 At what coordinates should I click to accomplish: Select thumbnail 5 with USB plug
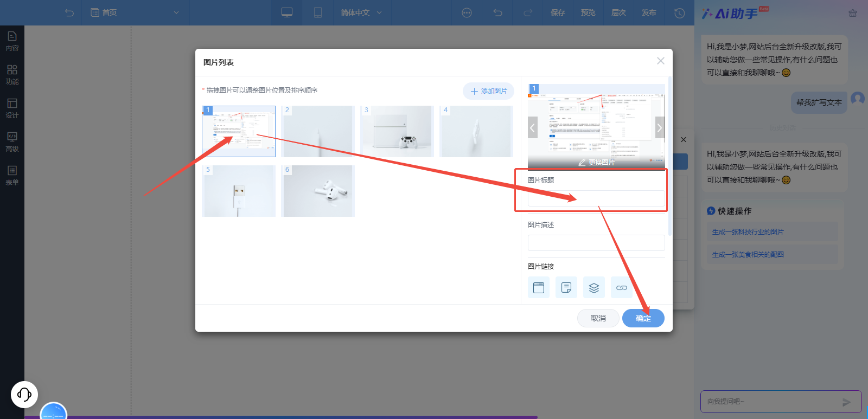239,191
